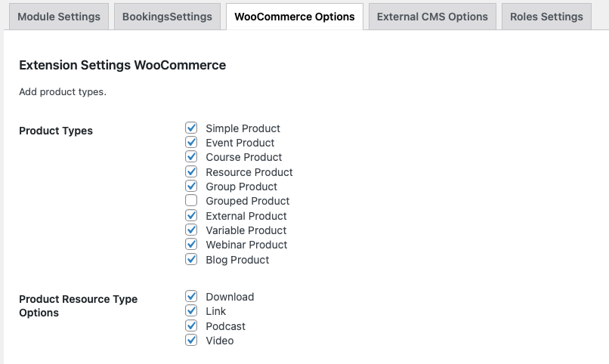This screenshot has height=364, width=609.
Task: Open the Roles Settings tab
Action: point(546,17)
